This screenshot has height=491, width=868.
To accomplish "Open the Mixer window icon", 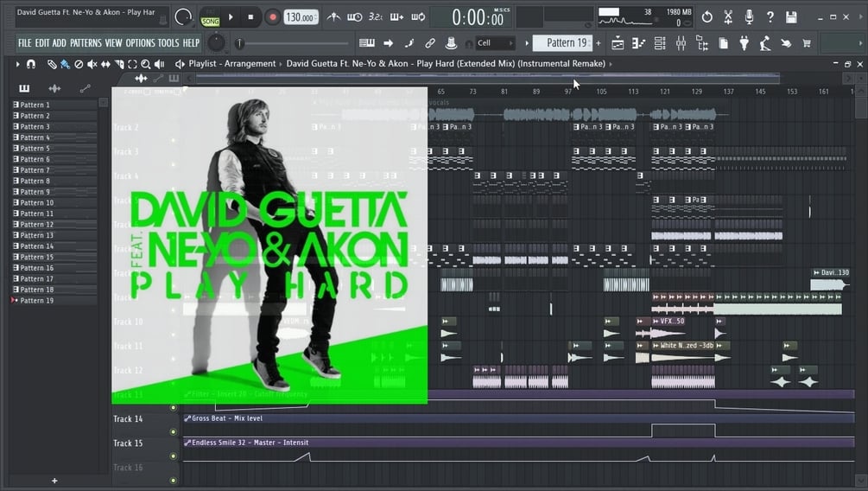I will tap(681, 43).
